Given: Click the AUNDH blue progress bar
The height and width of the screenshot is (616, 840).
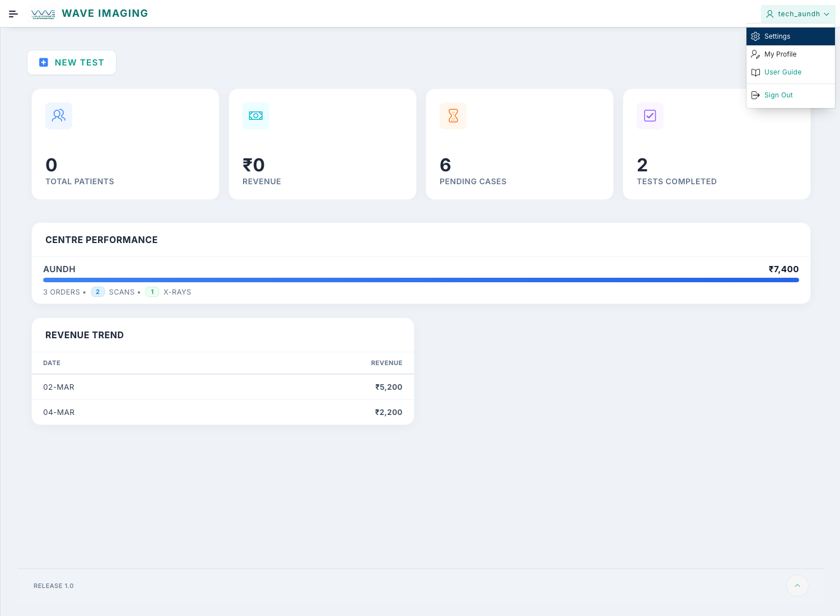Looking at the screenshot, I should click(421, 280).
